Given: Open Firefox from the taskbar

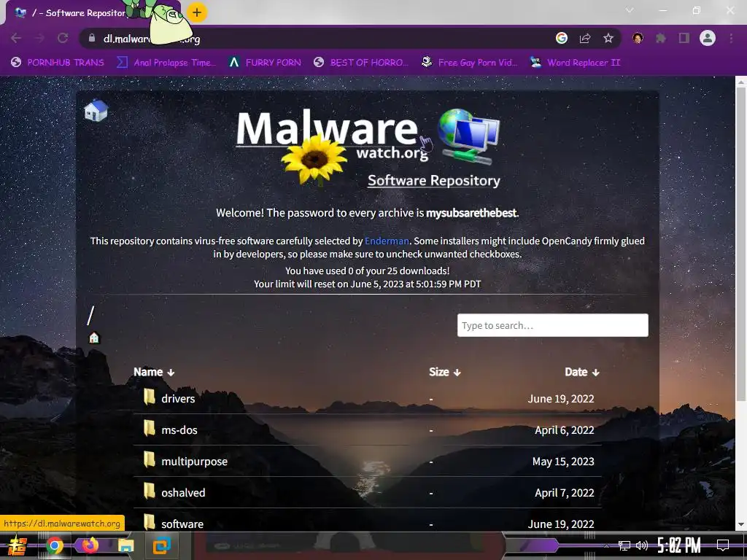Looking at the screenshot, I should pos(90,545).
